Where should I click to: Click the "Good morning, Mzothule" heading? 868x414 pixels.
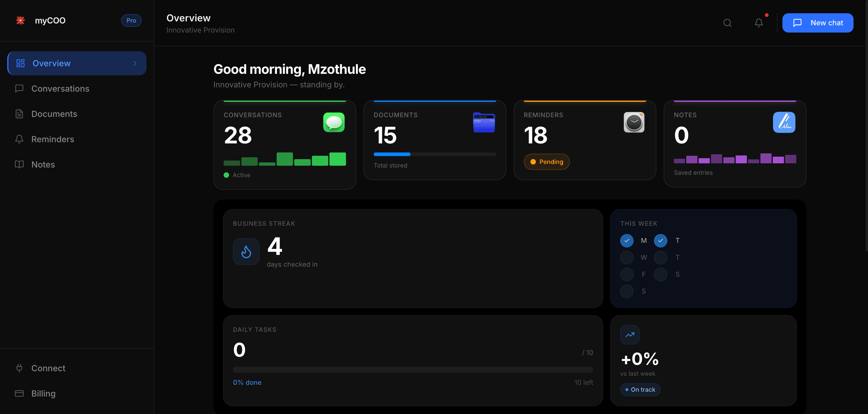289,69
